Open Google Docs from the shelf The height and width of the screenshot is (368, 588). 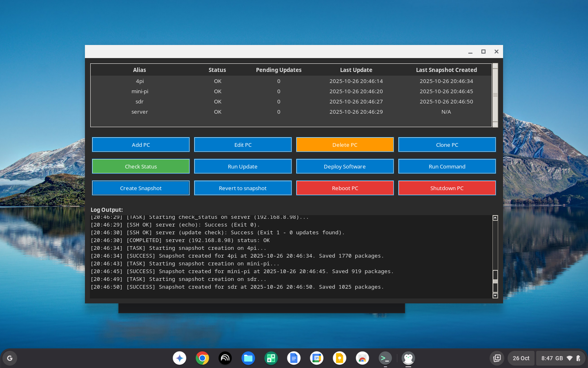(294, 358)
